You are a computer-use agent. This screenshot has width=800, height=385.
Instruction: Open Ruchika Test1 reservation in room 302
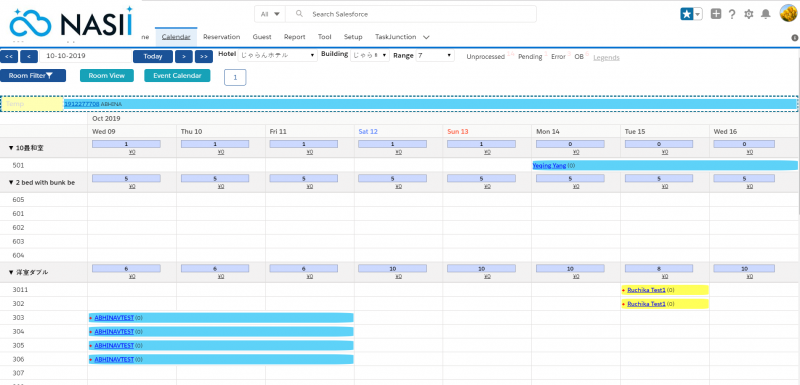[x=646, y=303]
